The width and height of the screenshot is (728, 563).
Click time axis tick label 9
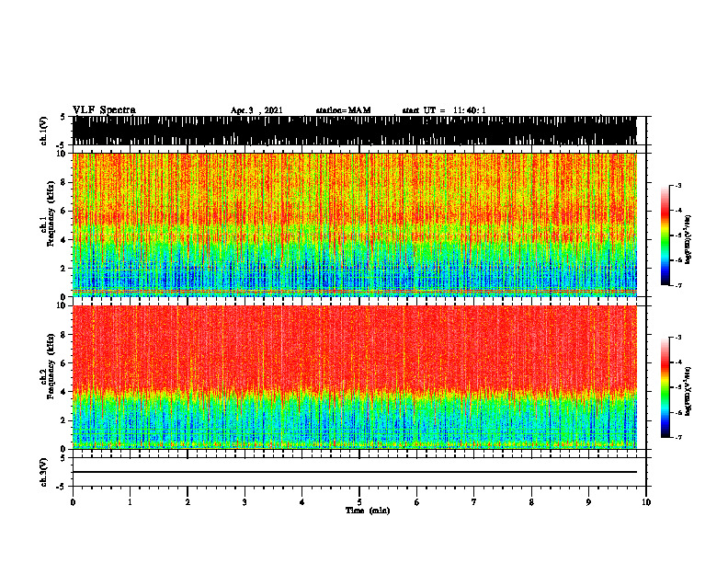click(x=588, y=502)
